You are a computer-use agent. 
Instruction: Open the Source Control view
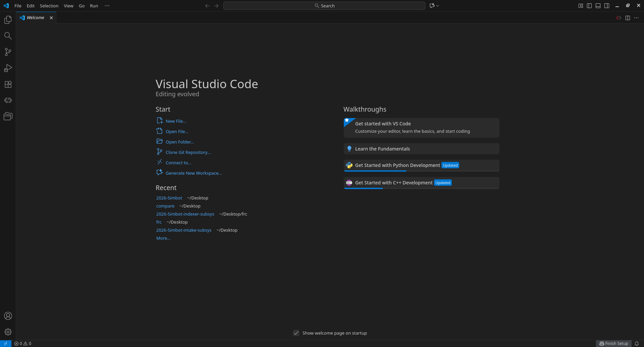coord(8,52)
